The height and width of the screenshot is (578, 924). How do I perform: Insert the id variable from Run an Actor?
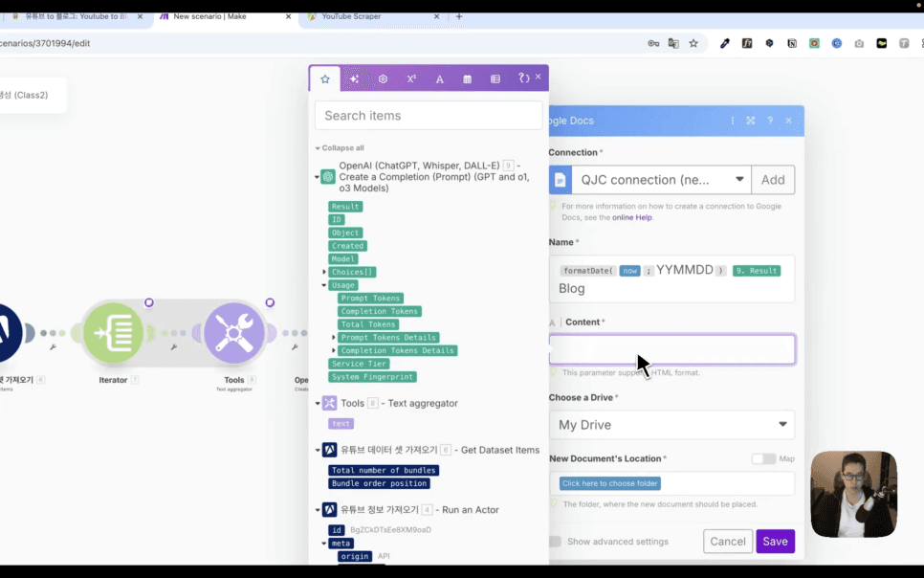337,529
